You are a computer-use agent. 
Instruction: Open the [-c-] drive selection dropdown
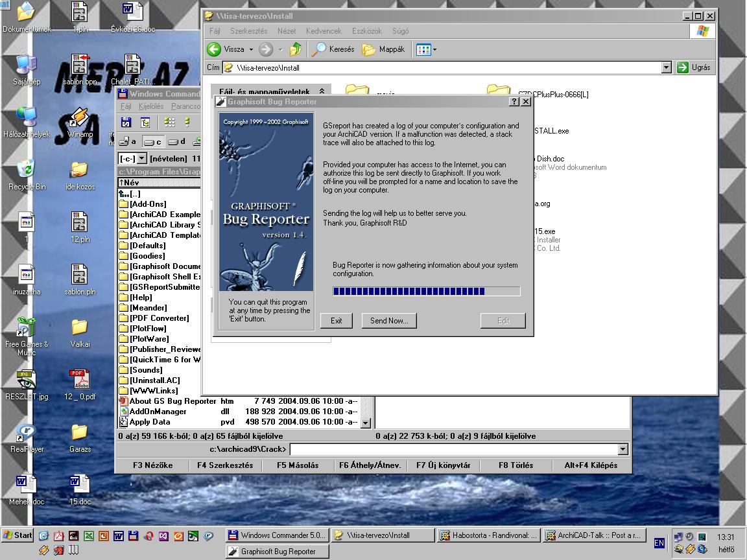141,157
